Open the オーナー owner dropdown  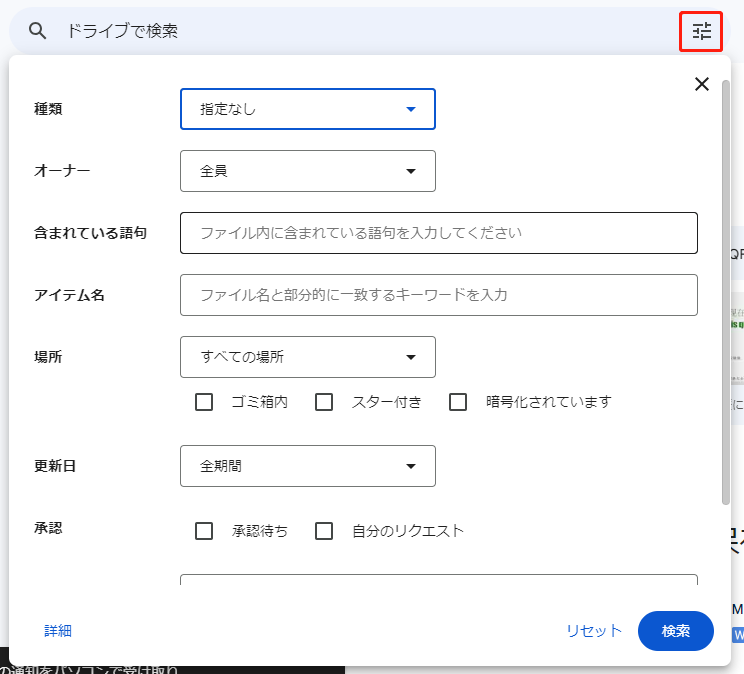point(308,171)
